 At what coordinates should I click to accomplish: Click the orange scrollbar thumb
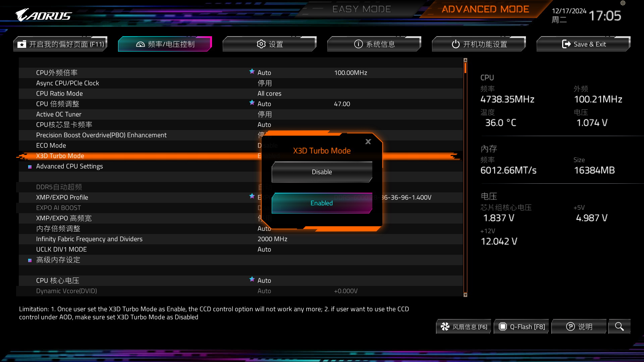[465, 68]
